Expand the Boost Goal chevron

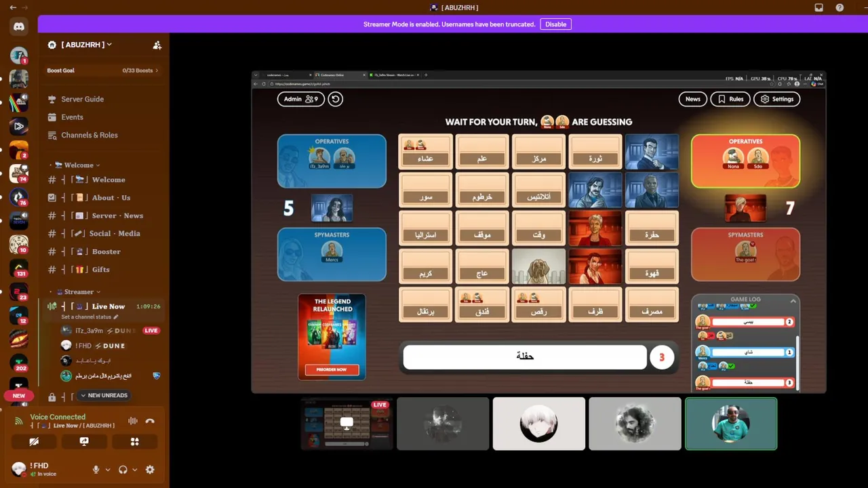coord(157,70)
